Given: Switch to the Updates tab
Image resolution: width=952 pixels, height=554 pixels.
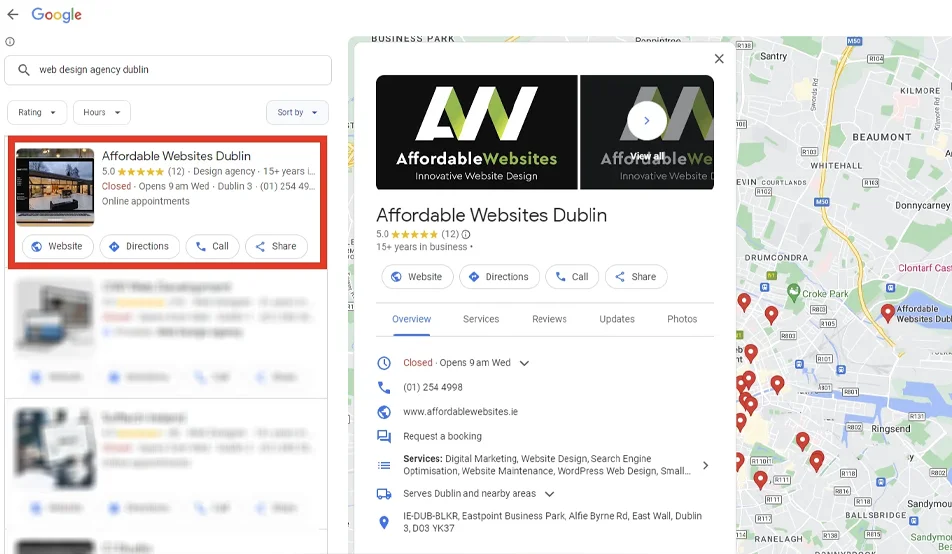Looking at the screenshot, I should click(x=617, y=319).
